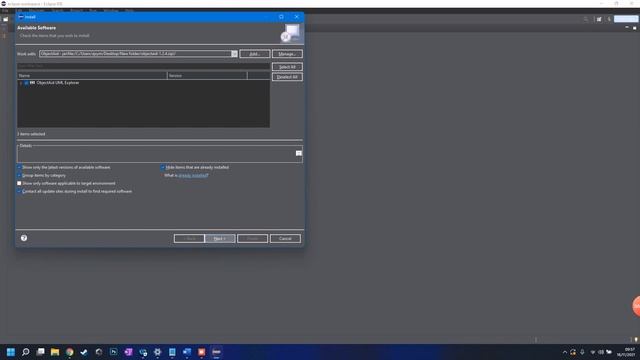The image size is (640, 360).
Task: Toggle Contact all update sites during install
Action: coord(19,191)
